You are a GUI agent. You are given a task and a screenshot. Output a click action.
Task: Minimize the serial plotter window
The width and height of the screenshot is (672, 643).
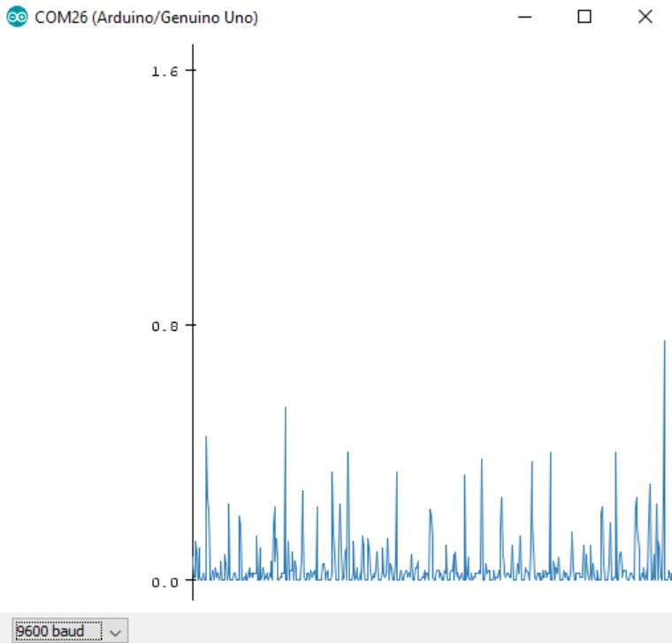coord(525,17)
